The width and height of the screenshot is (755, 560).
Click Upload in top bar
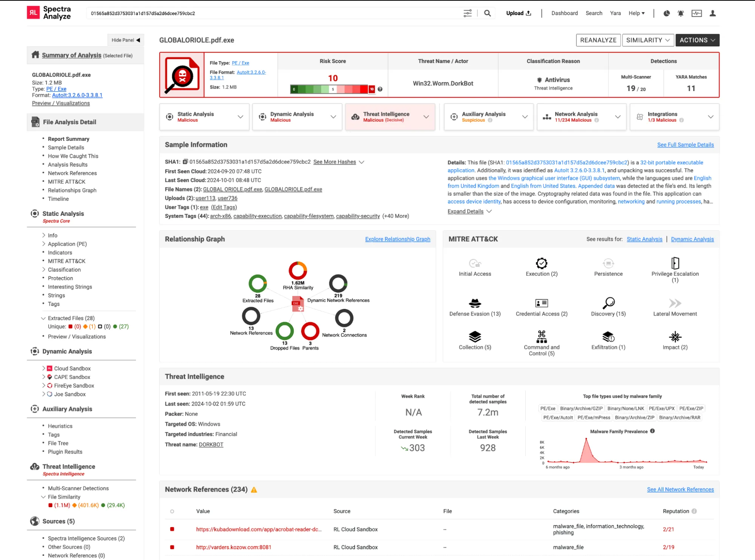point(519,13)
